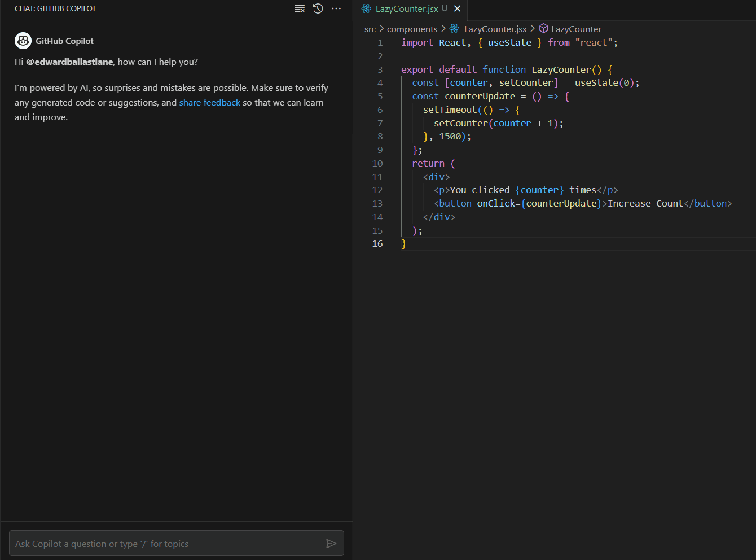Click the @edwardballastlane mention in greeting
Image resolution: width=756 pixels, height=560 pixels.
point(70,62)
